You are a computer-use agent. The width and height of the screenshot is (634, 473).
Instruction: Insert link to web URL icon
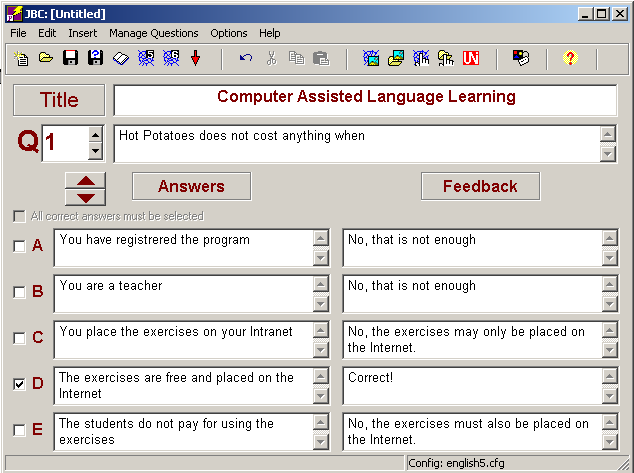[421, 58]
